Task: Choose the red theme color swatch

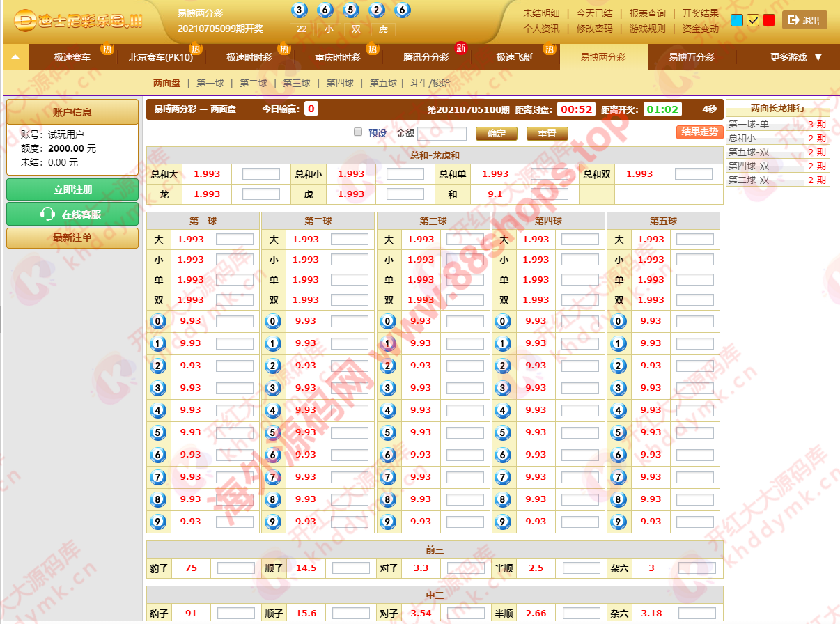Action: click(x=769, y=20)
